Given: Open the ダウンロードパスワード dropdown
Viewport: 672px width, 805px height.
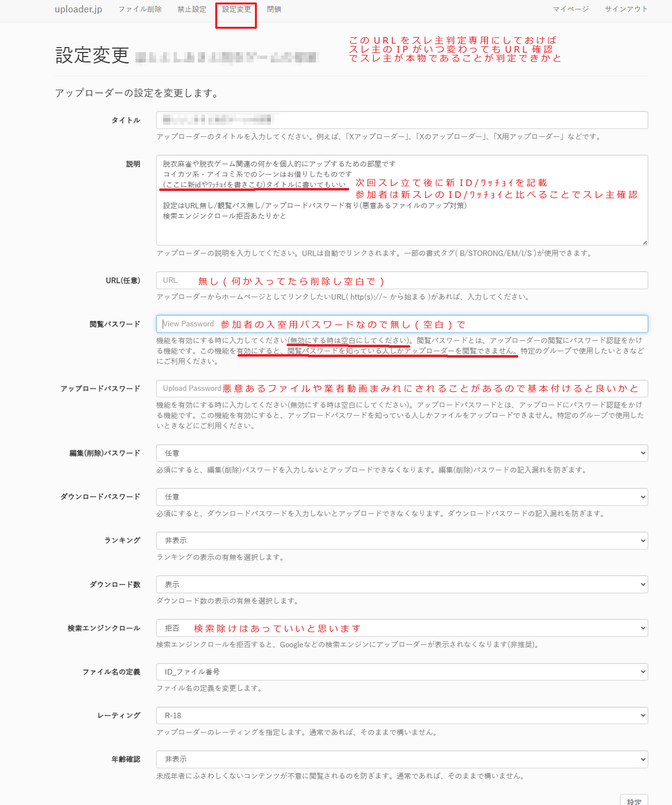Looking at the screenshot, I should (402, 497).
